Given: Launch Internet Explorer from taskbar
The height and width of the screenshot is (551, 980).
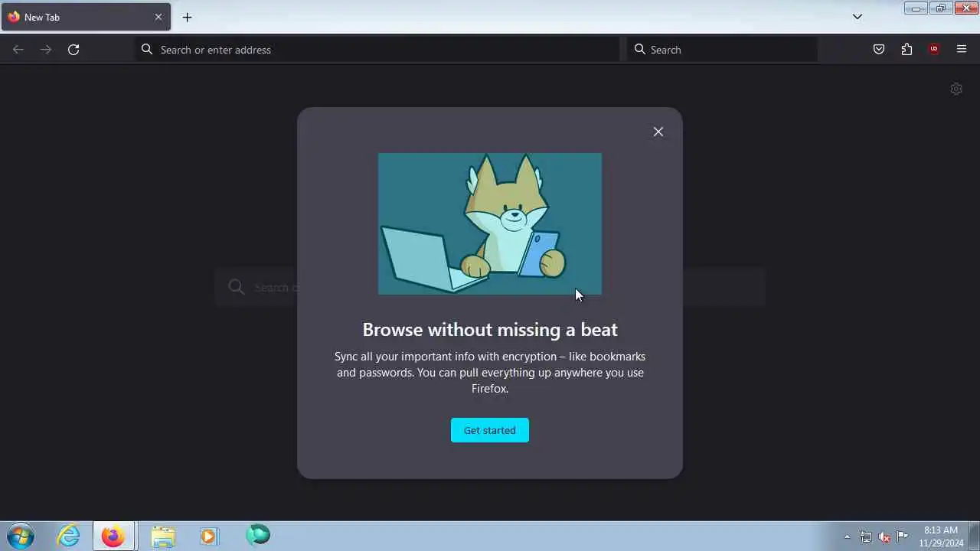Looking at the screenshot, I should click(69, 536).
